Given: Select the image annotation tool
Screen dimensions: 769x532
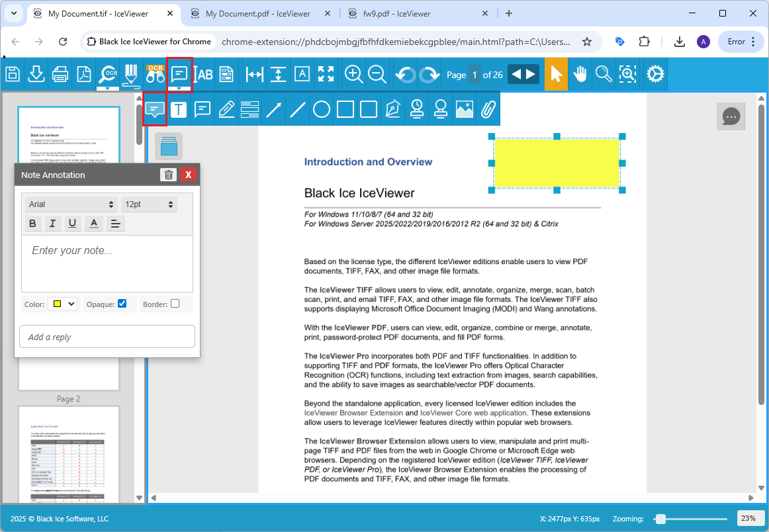Looking at the screenshot, I should [x=465, y=109].
